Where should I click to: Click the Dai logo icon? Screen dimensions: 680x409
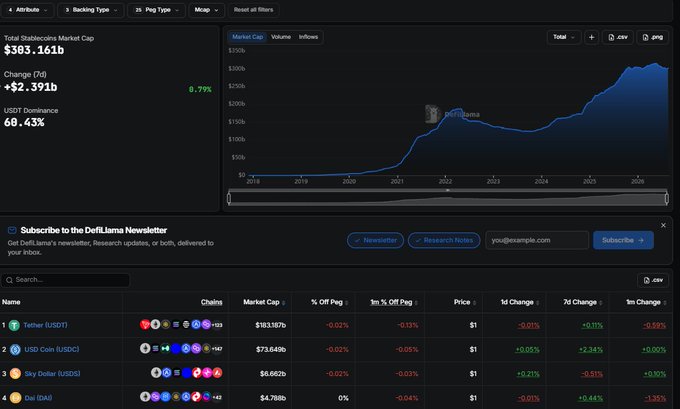coord(15,398)
